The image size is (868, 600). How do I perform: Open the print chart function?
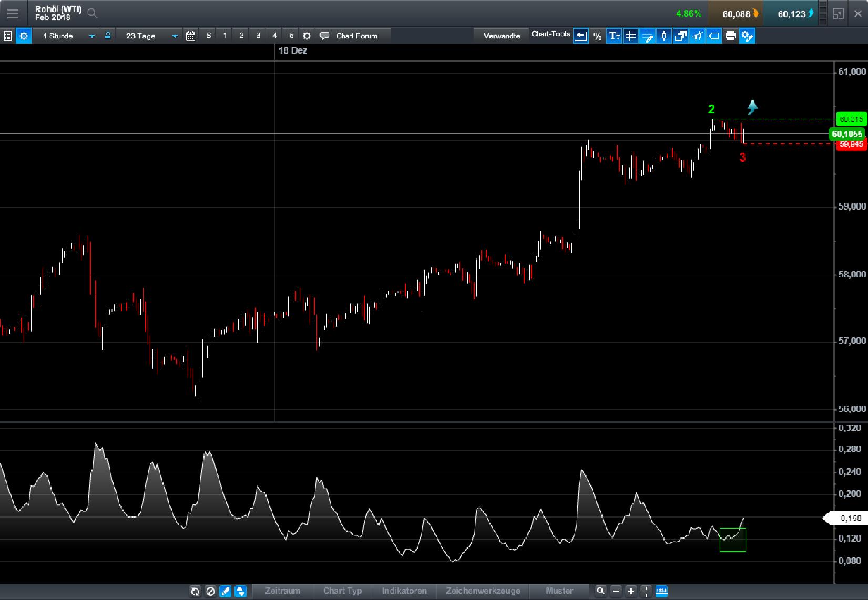tap(730, 36)
